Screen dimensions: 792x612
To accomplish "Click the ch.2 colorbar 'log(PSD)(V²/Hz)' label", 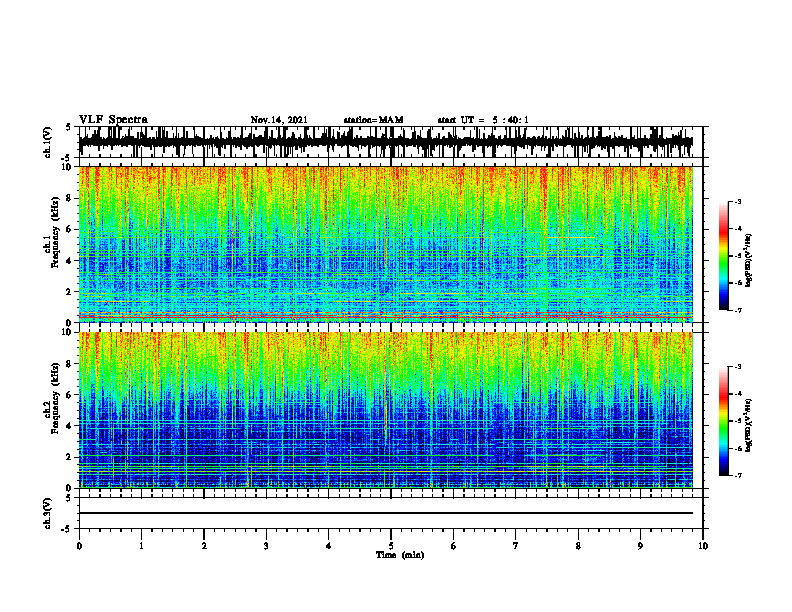I will tap(749, 425).
